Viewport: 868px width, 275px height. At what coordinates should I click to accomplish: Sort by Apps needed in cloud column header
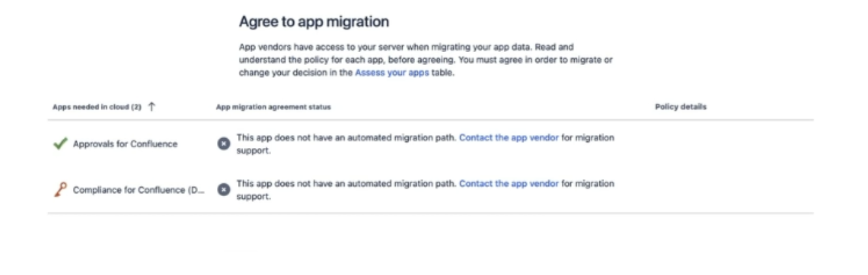click(x=96, y=107)
